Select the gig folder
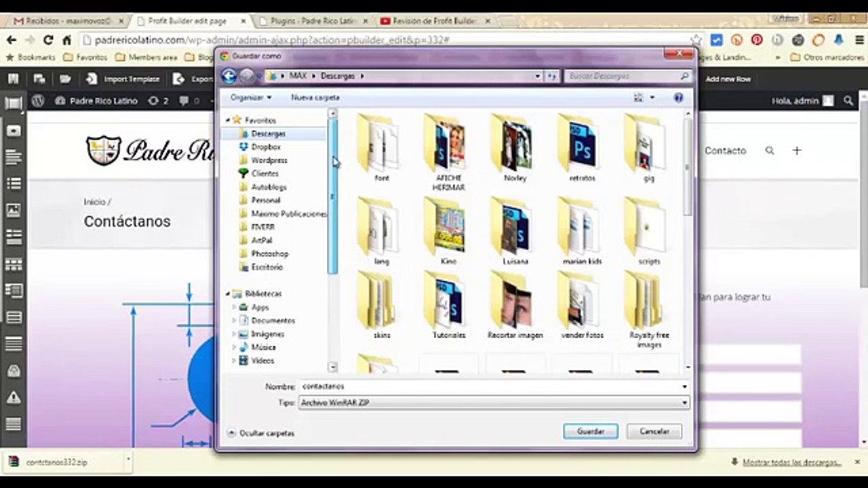This screenshot has width=868, height=488. [648, 148]
